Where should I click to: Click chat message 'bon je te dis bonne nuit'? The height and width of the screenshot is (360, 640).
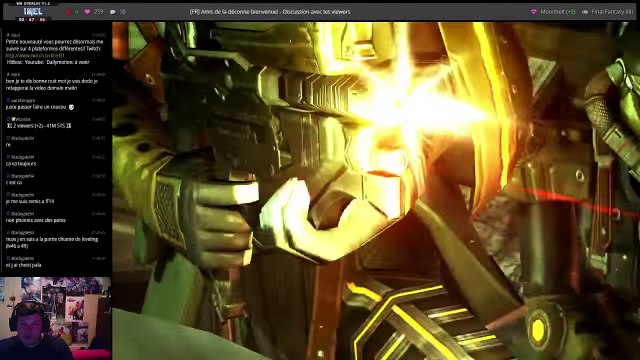coord(51,84)
